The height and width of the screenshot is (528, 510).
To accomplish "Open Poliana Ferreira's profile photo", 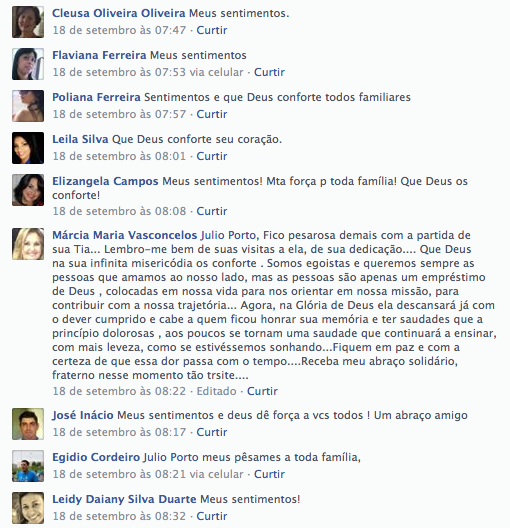I will (x=28, y=106).
